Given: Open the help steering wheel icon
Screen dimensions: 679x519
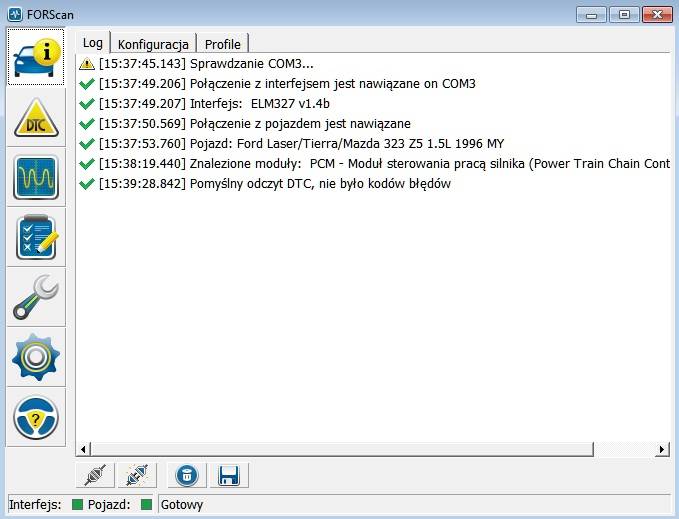Looking at the screenshot, I should click(36, 417).
